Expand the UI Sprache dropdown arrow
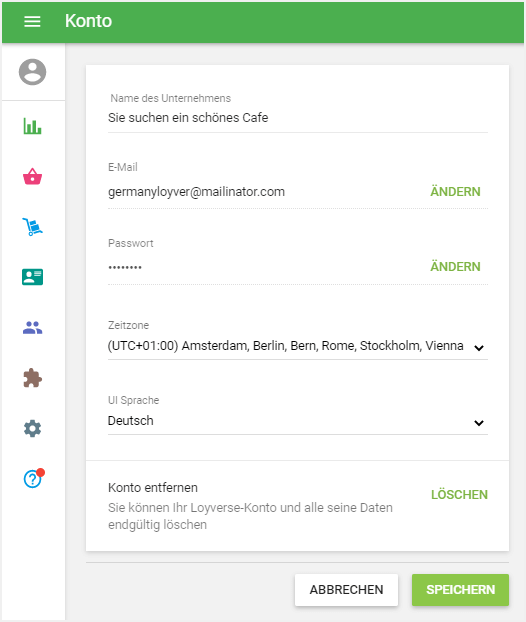The width and height of the screenshot is (526, 622). (479, 423)
